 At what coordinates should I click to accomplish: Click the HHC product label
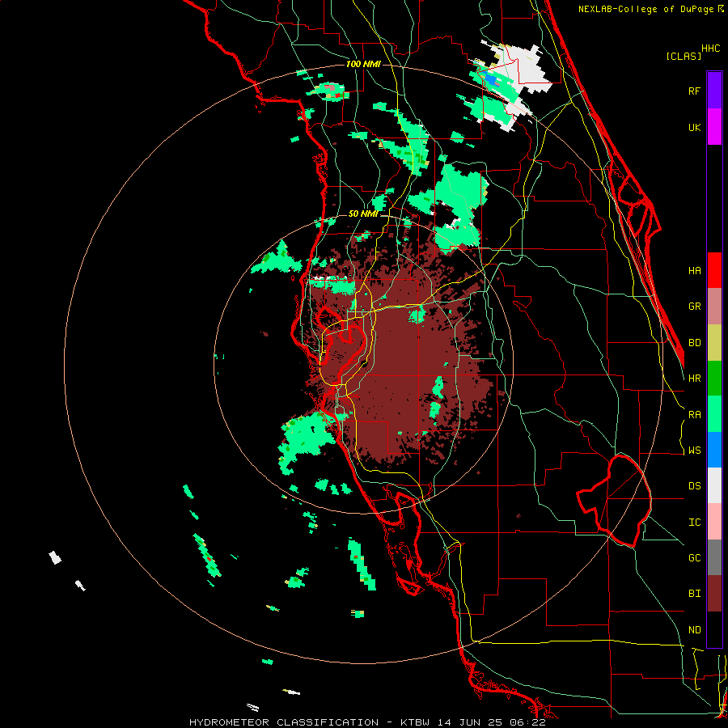711,49
